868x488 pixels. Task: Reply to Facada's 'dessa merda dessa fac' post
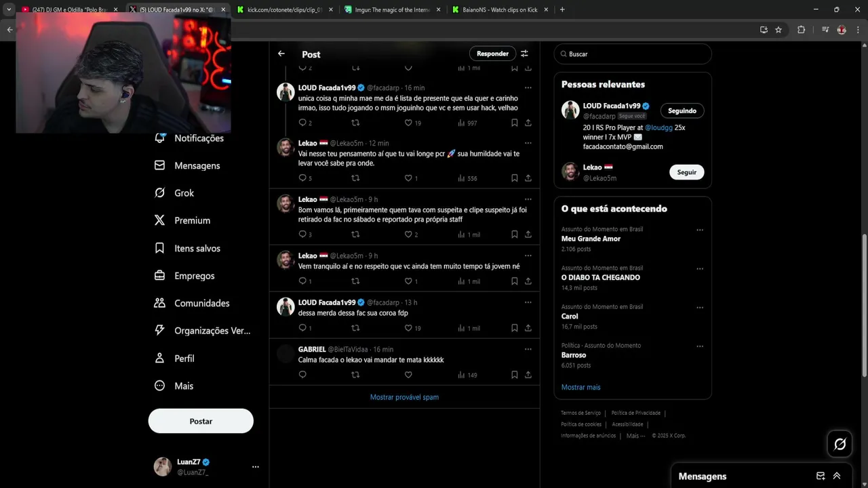(x=302, y=328)
